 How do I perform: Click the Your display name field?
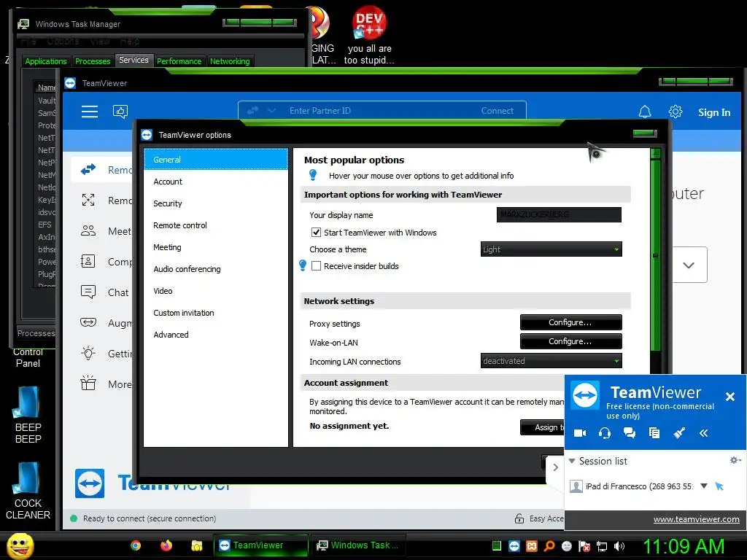[x=559, y=214]
